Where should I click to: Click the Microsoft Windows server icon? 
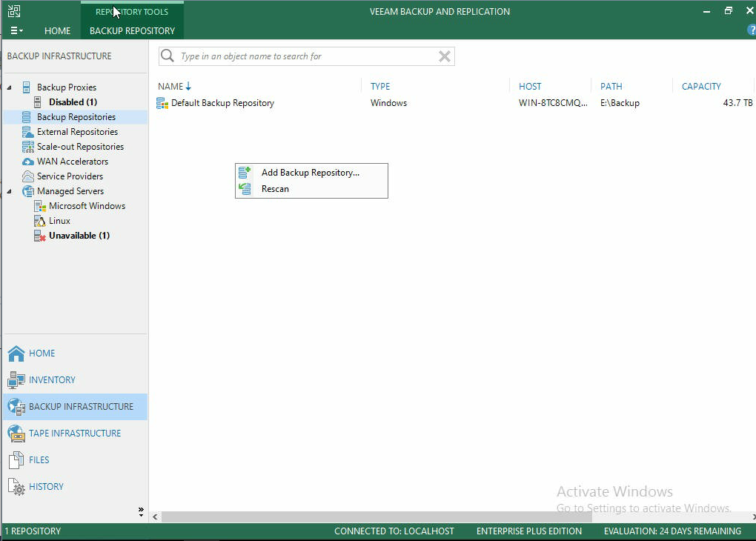(x=40, y=206)
